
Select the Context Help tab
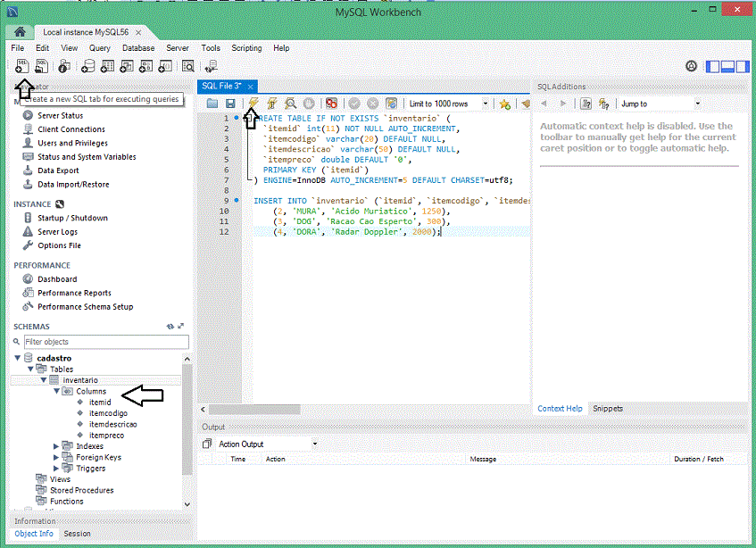pyautogui.click(x=560, y=408)
